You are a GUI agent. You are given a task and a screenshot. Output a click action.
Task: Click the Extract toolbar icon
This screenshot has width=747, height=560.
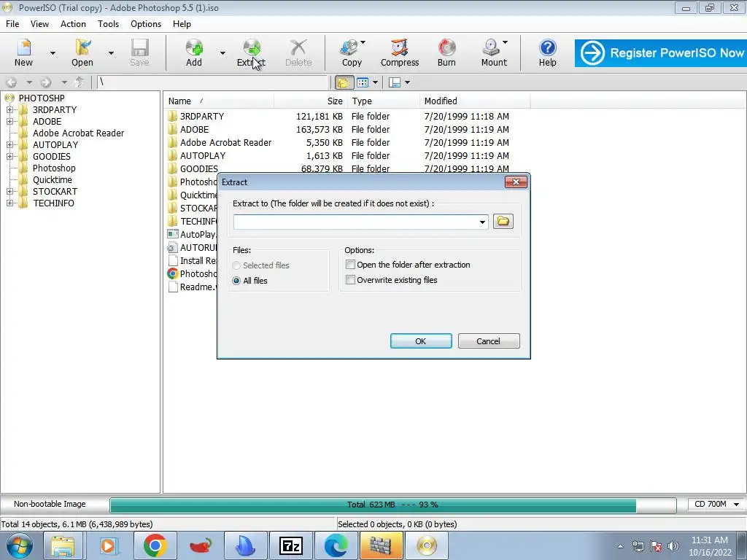point(251,52)
